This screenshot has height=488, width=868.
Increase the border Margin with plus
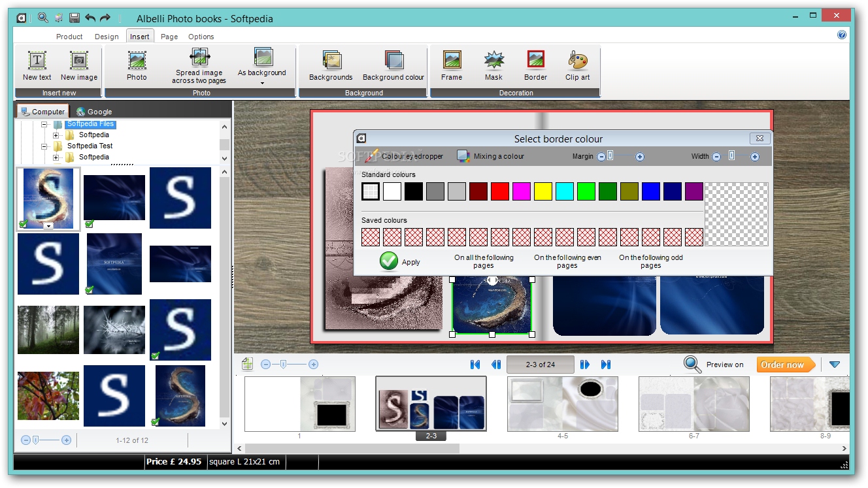coord(640,157)
